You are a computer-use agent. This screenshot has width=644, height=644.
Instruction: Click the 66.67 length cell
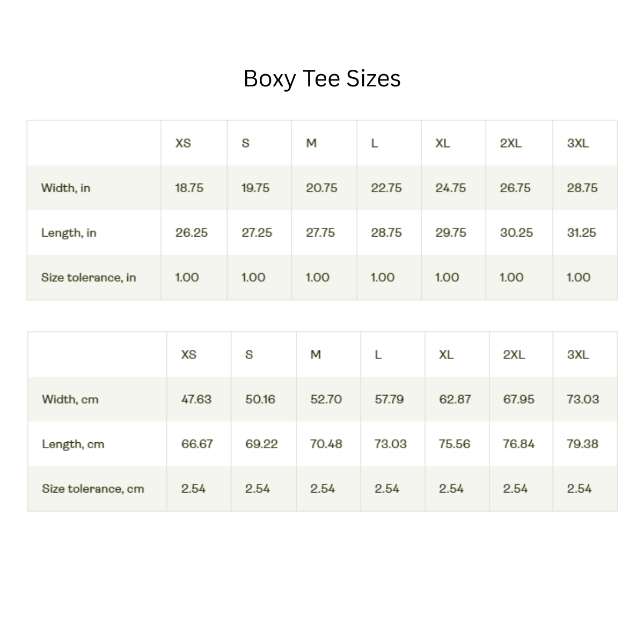click(197, 444)
